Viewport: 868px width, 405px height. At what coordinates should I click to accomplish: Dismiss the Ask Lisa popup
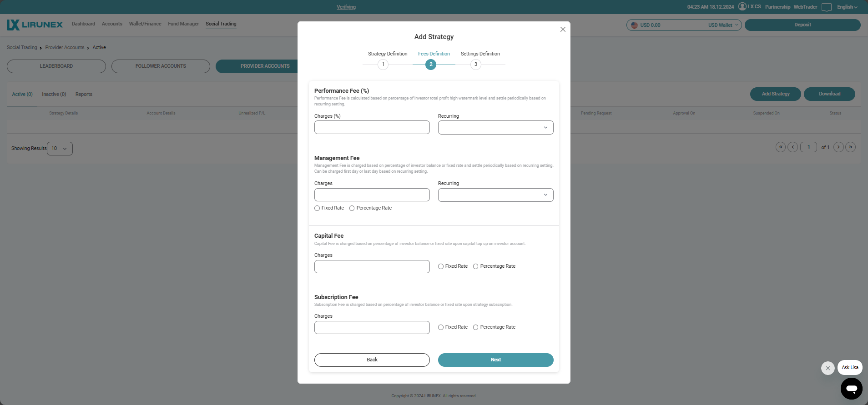point(828,368)
